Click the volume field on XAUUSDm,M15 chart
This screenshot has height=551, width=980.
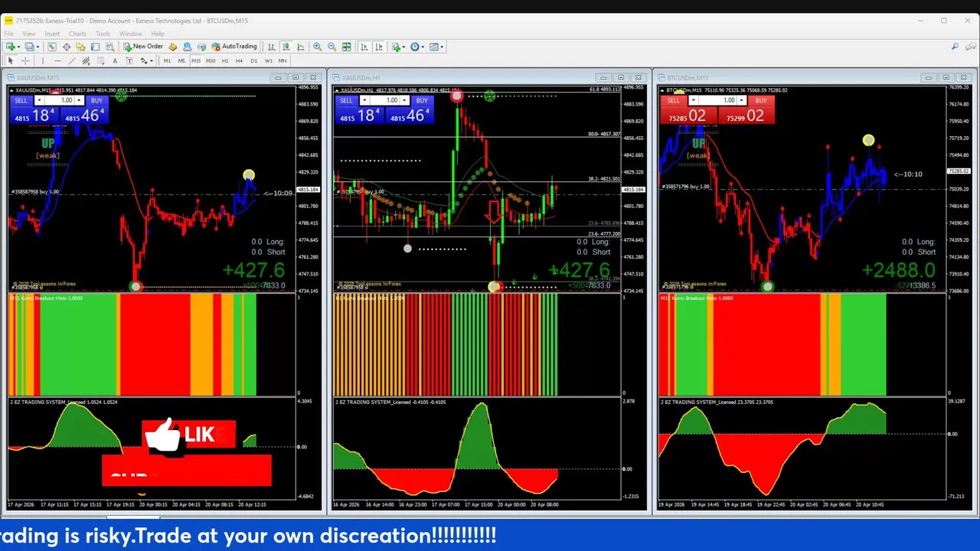click(59, 100)
